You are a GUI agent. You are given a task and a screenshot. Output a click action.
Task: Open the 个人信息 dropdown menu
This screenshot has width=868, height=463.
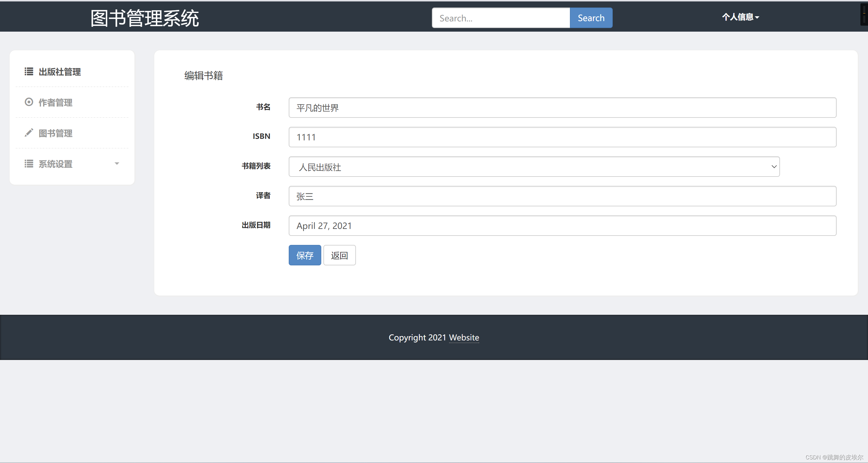[x=740, y=17]
